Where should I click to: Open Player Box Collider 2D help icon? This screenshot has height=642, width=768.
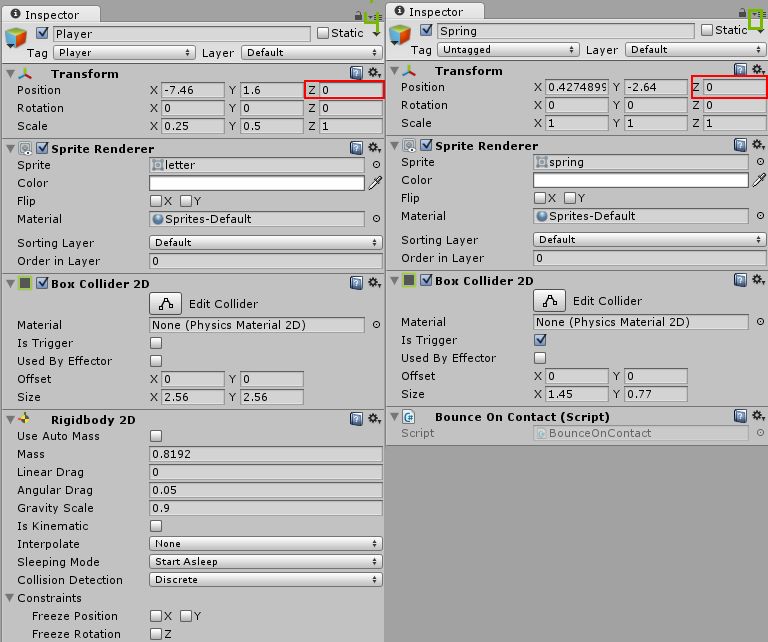pos(357,283)
